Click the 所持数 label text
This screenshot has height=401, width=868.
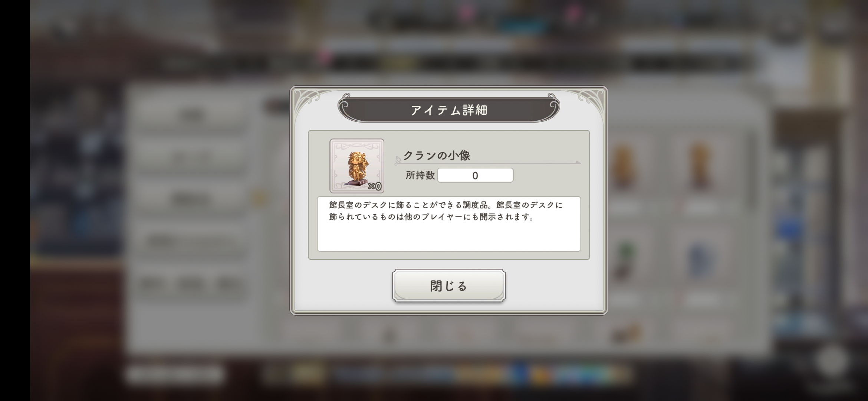[420, 175]
